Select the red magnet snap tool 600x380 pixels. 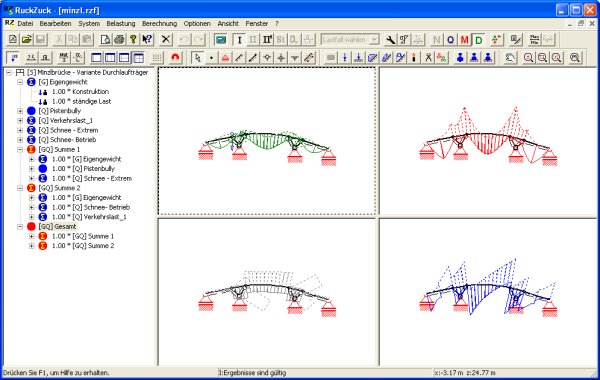tap(175, 58)
